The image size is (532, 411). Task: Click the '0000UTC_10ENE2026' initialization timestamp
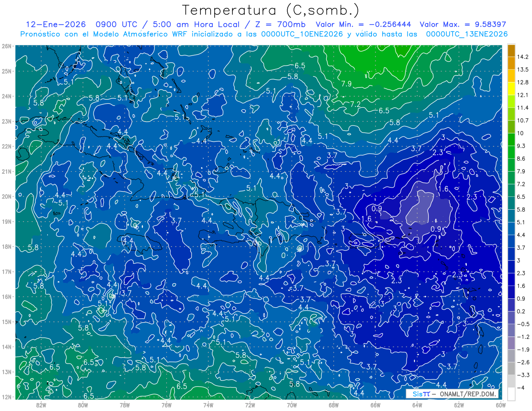[x=302, y=34]
